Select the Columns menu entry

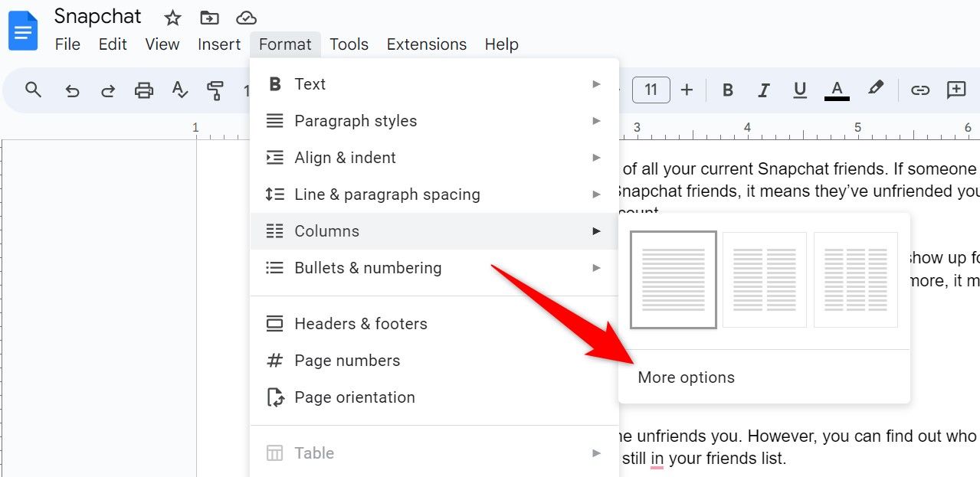coord(434,231)
